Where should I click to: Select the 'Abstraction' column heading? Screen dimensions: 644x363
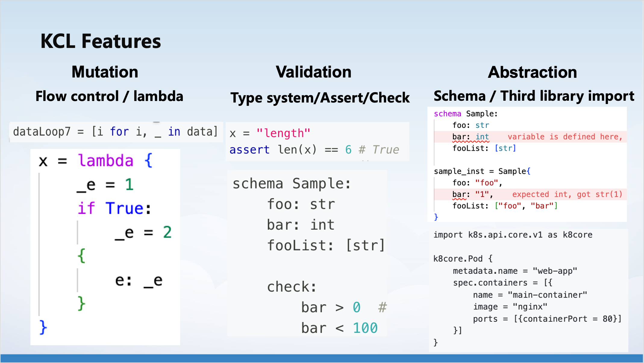[x=533, y=72]
